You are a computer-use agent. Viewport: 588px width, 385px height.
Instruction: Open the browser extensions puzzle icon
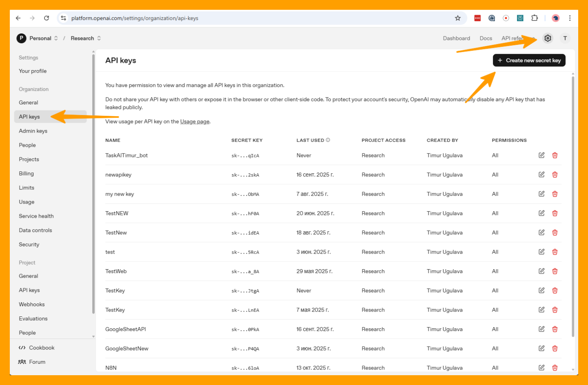(x=535, y=18)
